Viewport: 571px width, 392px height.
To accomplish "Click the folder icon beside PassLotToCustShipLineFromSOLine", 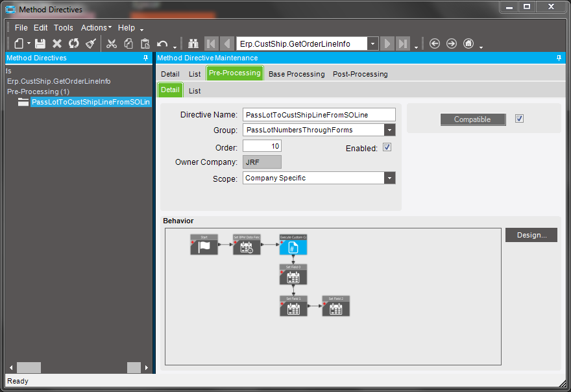I will (23, 102).
